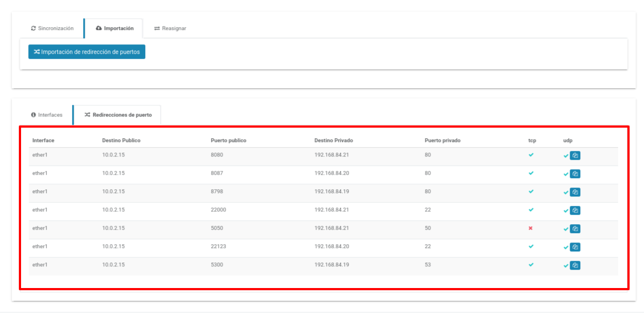Click the tcp check mark in the 8087 row
Screen dimensions: 644x313
click(531, 173)
